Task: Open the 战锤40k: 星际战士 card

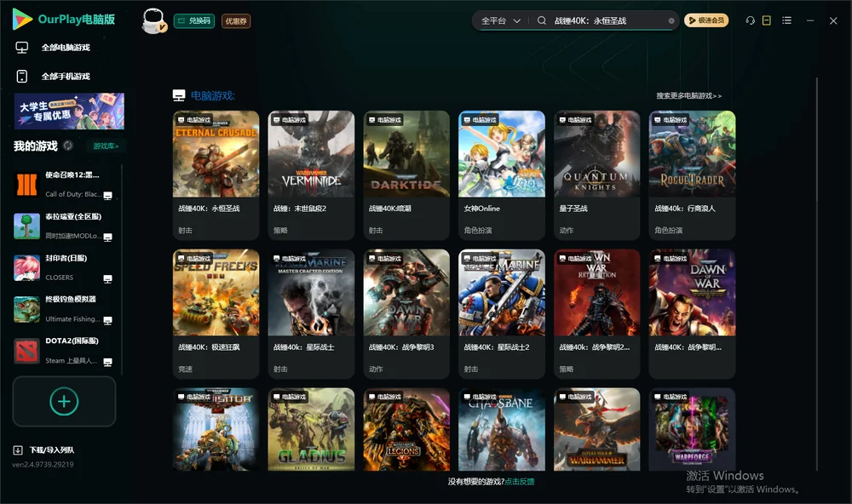Action: click(x=311, y=313)
